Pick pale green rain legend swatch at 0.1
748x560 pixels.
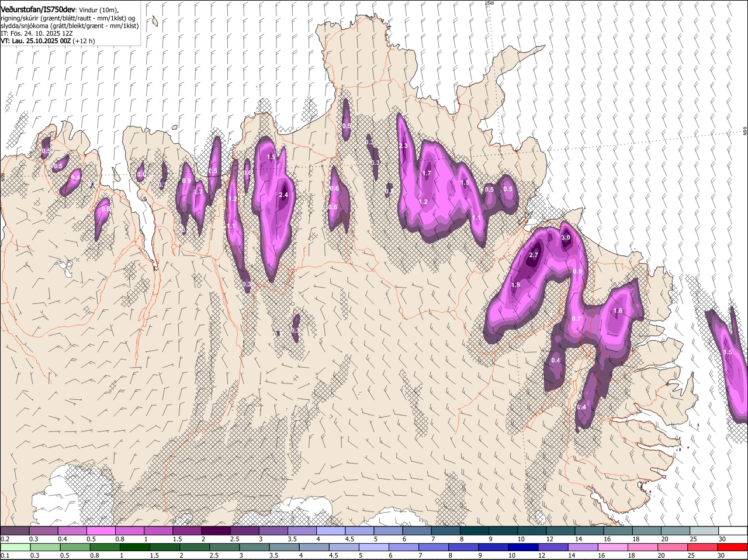point(15,548)
